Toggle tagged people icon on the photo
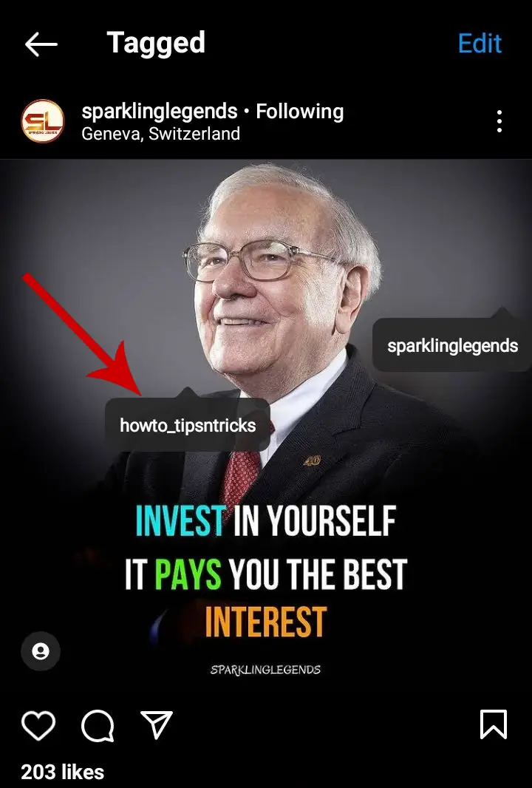 [41, 651]
